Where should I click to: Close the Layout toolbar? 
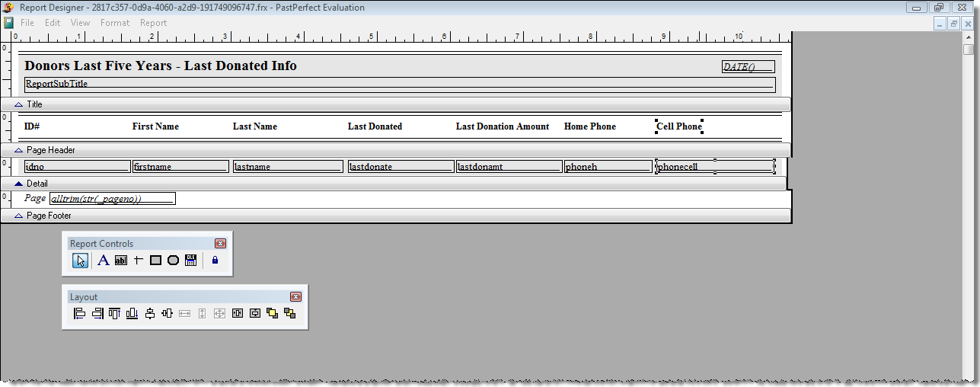pos(295,297)
